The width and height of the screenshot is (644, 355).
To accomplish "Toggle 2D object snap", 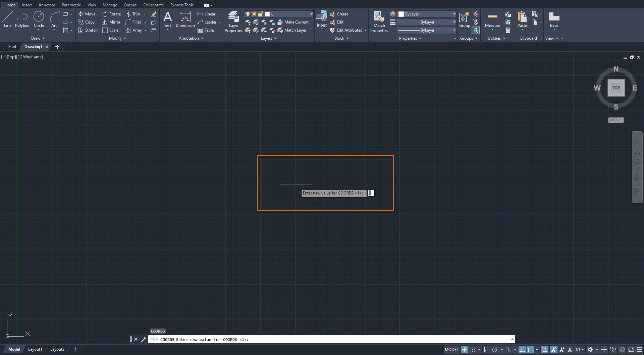I will click(530, 349).
